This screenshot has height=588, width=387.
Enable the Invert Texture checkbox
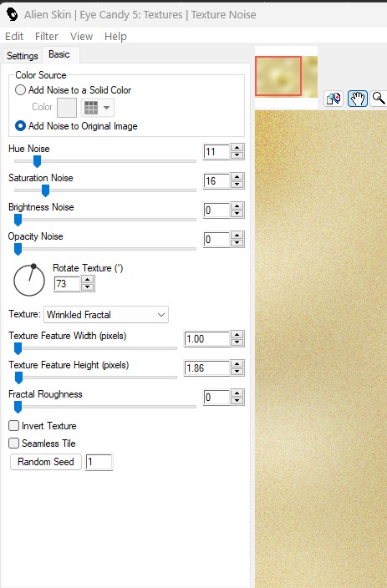point(14,426)
